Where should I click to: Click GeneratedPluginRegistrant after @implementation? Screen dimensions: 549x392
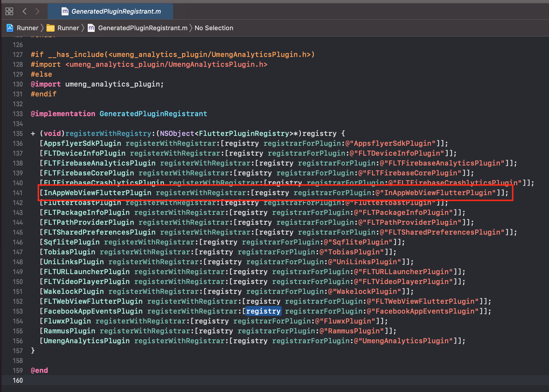153,114
